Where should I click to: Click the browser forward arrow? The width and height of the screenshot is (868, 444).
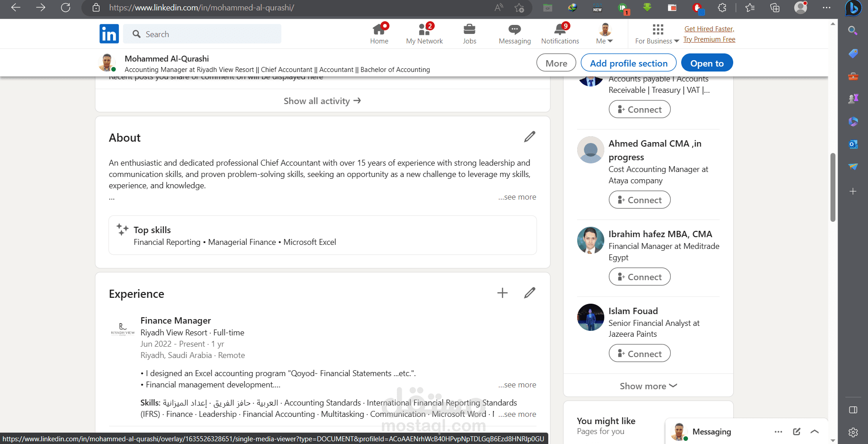click(x=41, y=8)
